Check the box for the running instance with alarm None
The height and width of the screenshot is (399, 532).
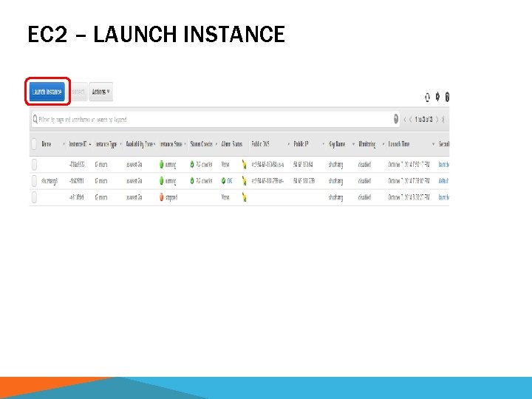pos(34,165)
